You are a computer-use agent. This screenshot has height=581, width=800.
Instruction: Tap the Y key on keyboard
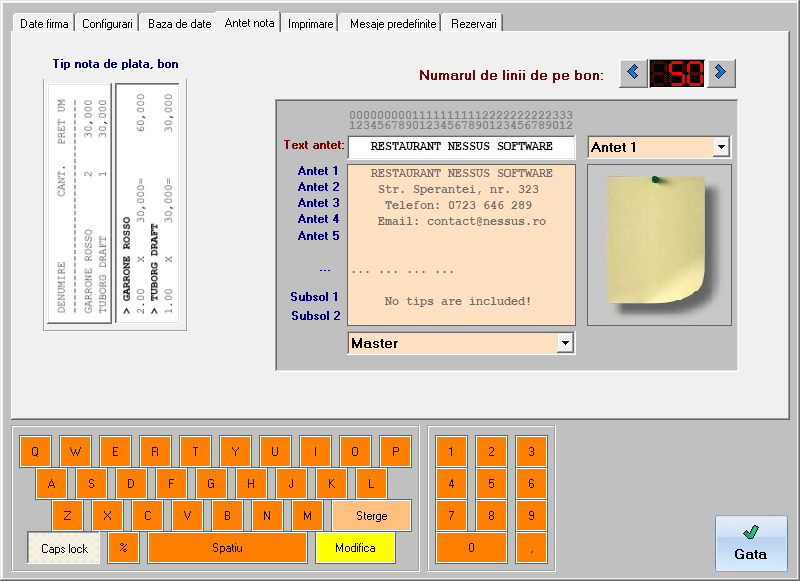[235, 451]
